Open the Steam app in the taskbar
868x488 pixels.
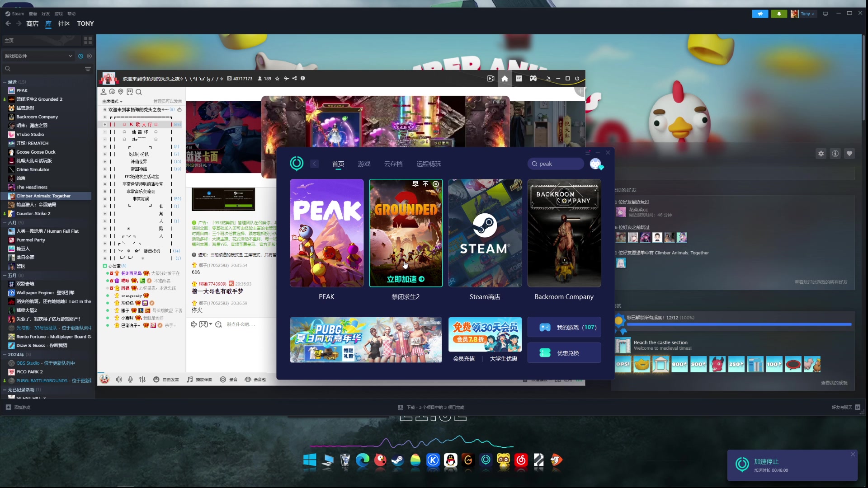click(398, 460)
